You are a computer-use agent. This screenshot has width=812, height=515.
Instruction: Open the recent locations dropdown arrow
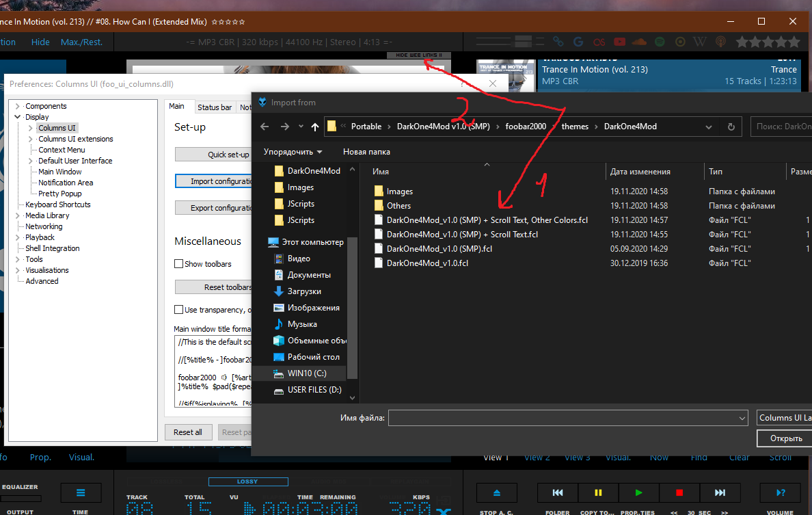tap(301, 127)
